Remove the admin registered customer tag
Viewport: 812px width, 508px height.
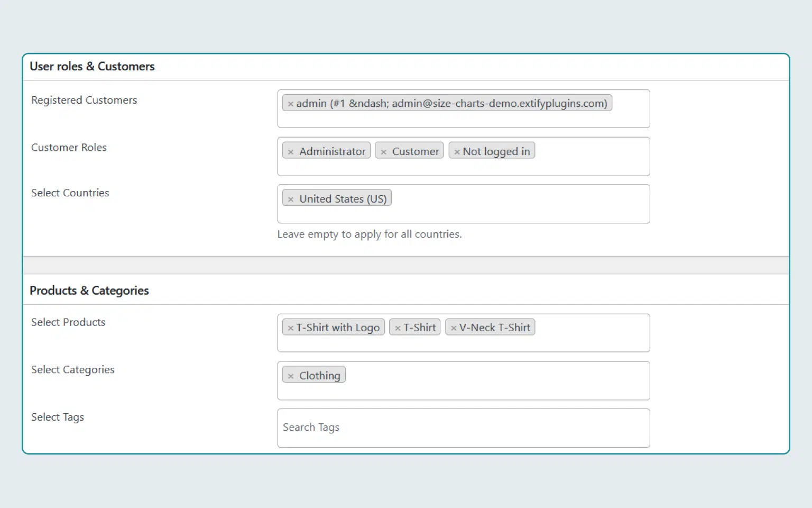(290, 104)
